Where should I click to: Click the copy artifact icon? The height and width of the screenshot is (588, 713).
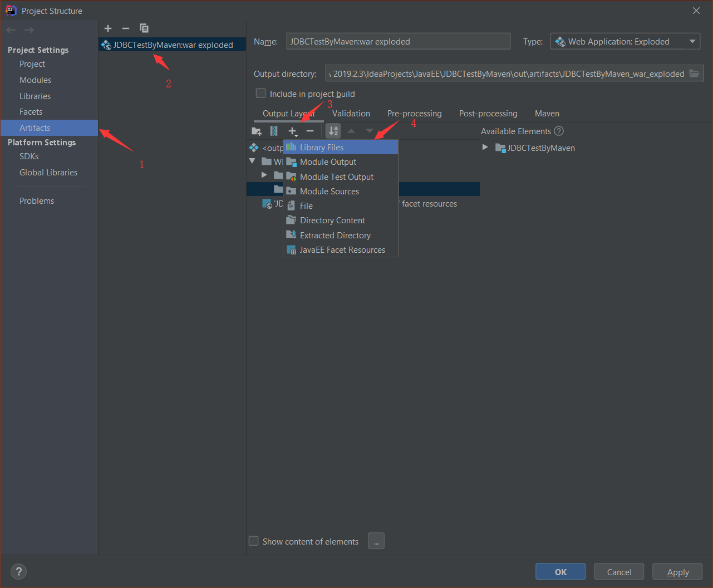[x=144, y=28]
